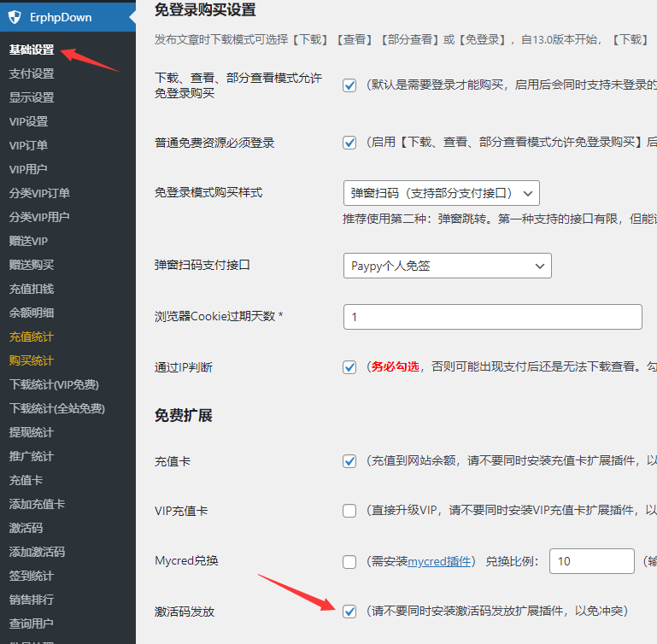The width and height of the screenshot is (657, 644).
Task: Click the Mycred兑换 label
Action: pyautogui.click(x=186, y=560)
